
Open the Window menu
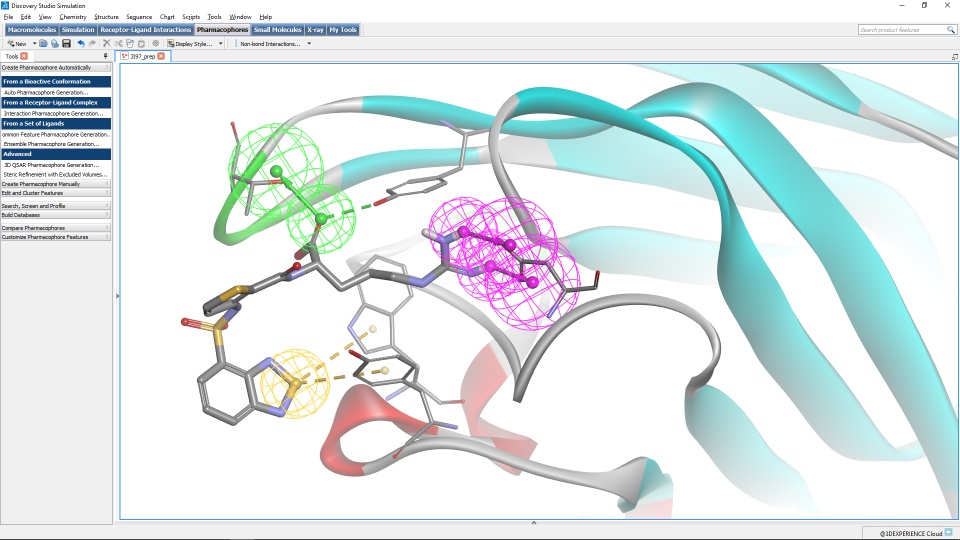(x=240, y=17)
